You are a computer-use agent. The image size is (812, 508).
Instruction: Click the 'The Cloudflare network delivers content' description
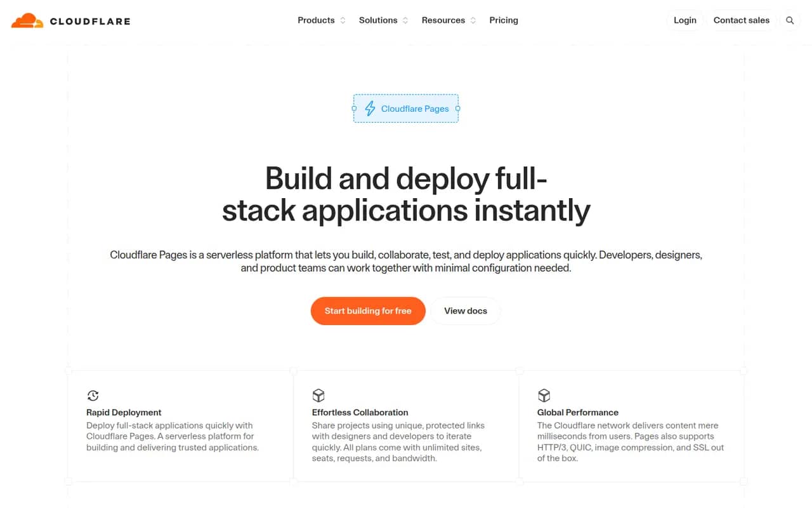pyautogui.click(x=631, y=442)
